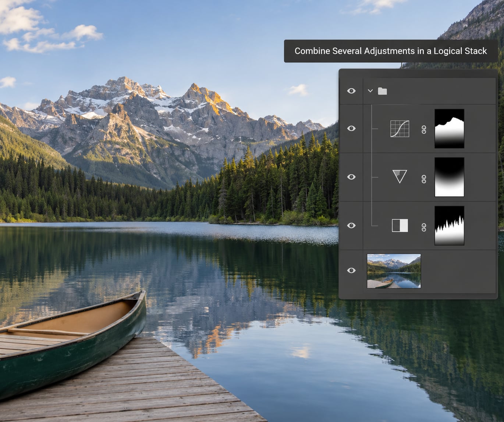
Task: Hide the Black & White layer eye
Action: (351, 225)
